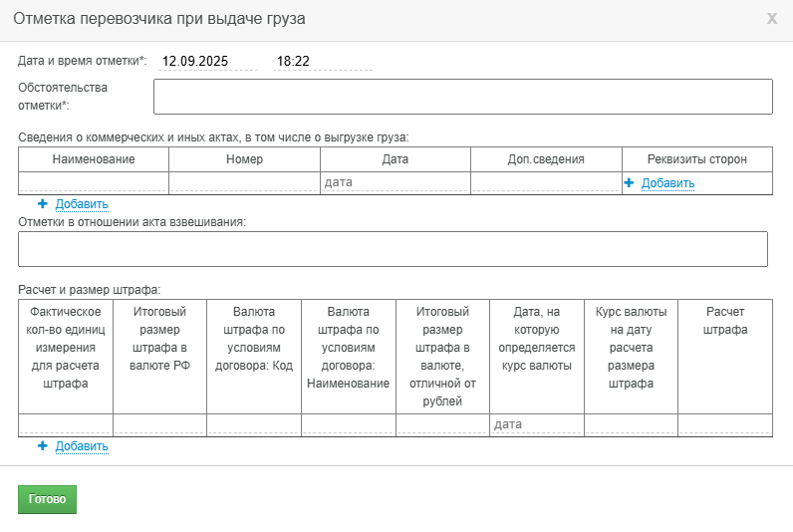The width and height of the screenshot is (793, 532).
Task: Click 'Доп.сведения' column header
Action: click(546, 159)
